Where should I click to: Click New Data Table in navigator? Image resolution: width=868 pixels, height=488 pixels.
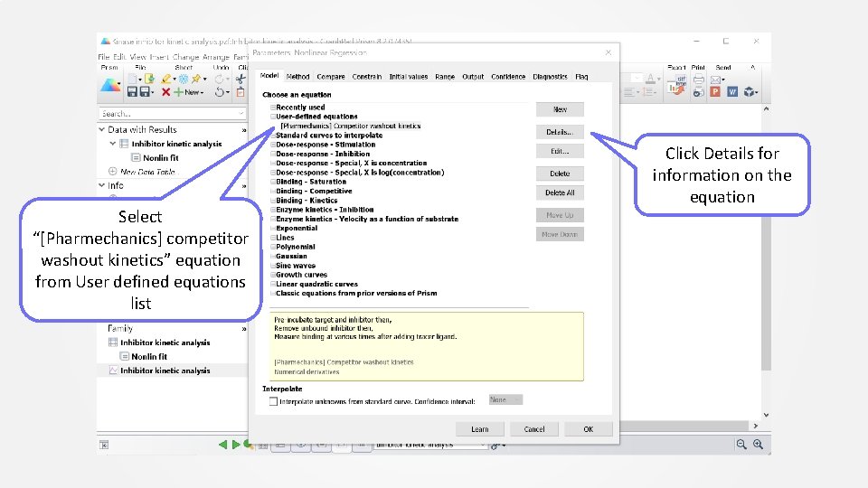tap(147, 172)
